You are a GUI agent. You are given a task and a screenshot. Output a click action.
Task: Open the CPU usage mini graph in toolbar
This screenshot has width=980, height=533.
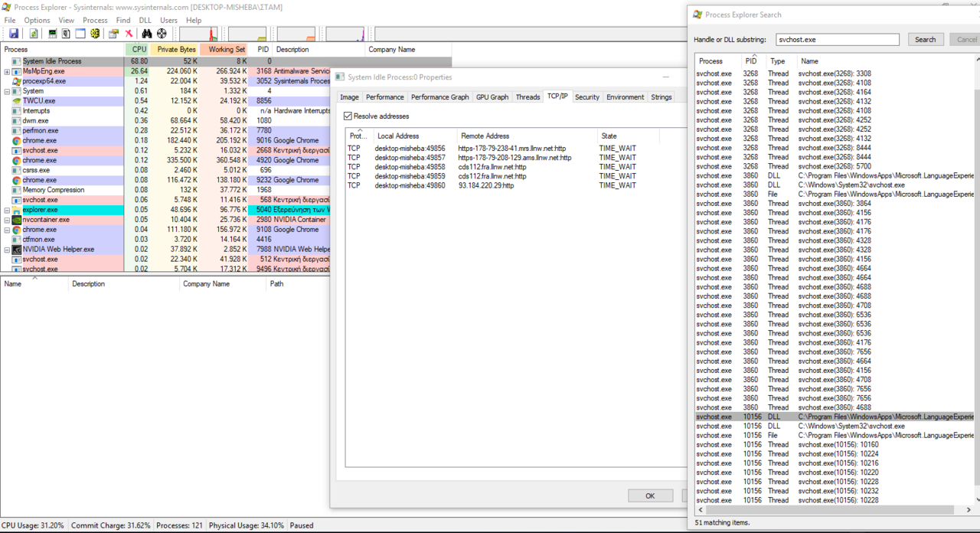(199, 34)
